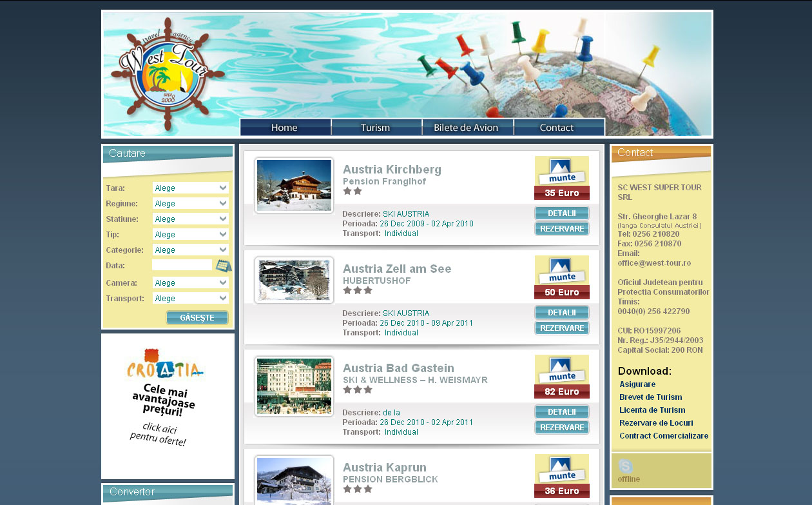
Task: Download the Brevet de Turism document
Action: click(651, 397)
